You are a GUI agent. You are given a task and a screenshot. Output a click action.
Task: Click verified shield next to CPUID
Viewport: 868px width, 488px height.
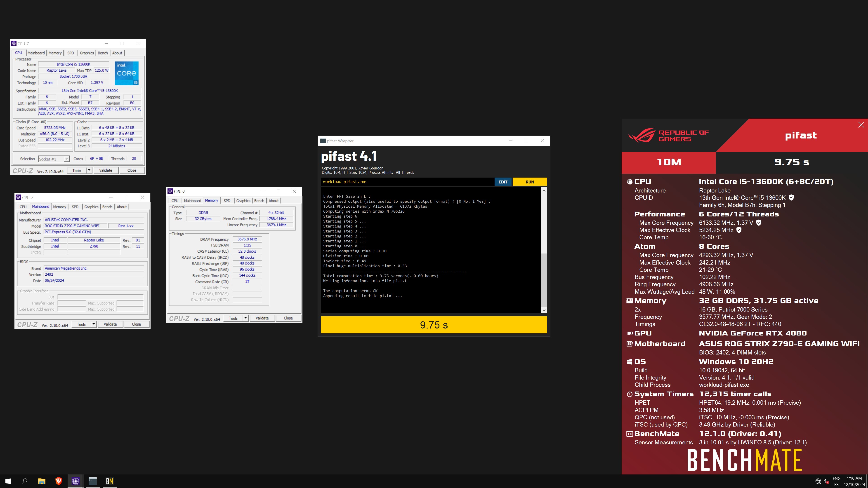(x=791, y=198)
